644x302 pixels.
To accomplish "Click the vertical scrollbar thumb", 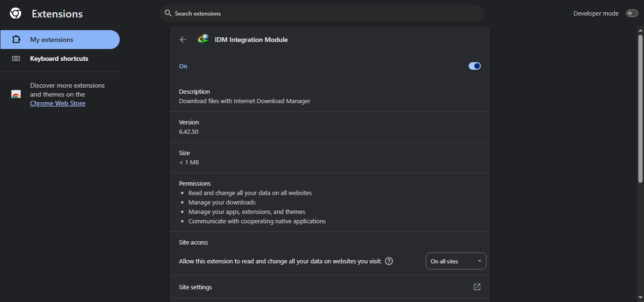I will 640,108.
